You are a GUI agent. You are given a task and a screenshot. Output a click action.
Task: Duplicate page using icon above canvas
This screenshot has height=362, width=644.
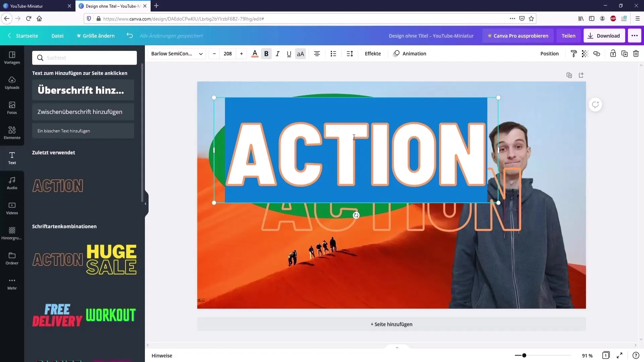pyautogui.click(x=569, y=75)
